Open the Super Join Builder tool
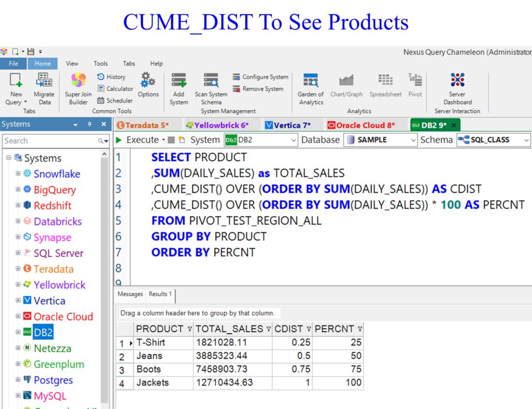The width and height of the screenshot is (532, 409). pos(78,88)
